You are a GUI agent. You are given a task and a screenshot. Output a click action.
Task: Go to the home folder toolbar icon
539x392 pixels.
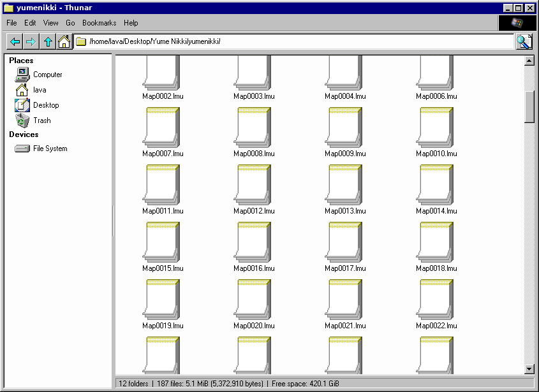[x=64, y=41]
